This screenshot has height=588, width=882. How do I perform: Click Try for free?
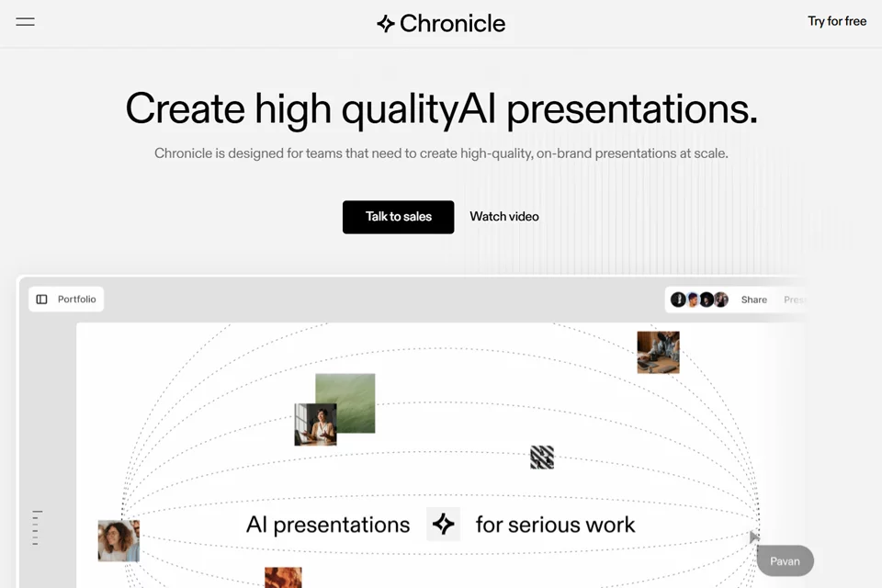836,21
